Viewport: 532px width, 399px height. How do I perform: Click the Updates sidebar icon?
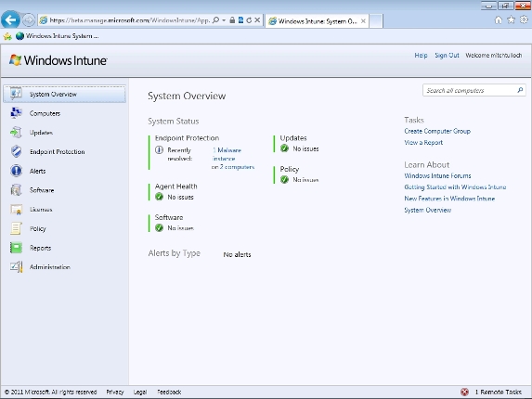pos(16,132)
